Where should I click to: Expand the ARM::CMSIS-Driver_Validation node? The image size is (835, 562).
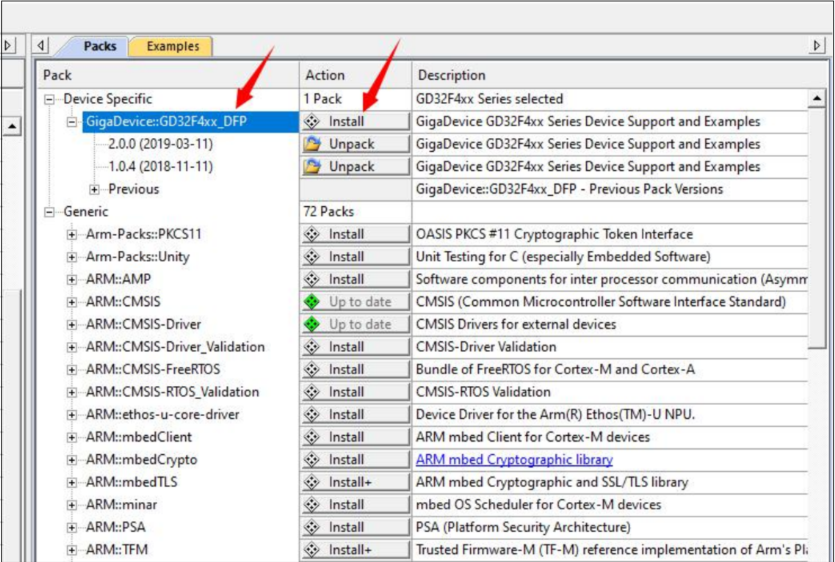coord(71,347)
